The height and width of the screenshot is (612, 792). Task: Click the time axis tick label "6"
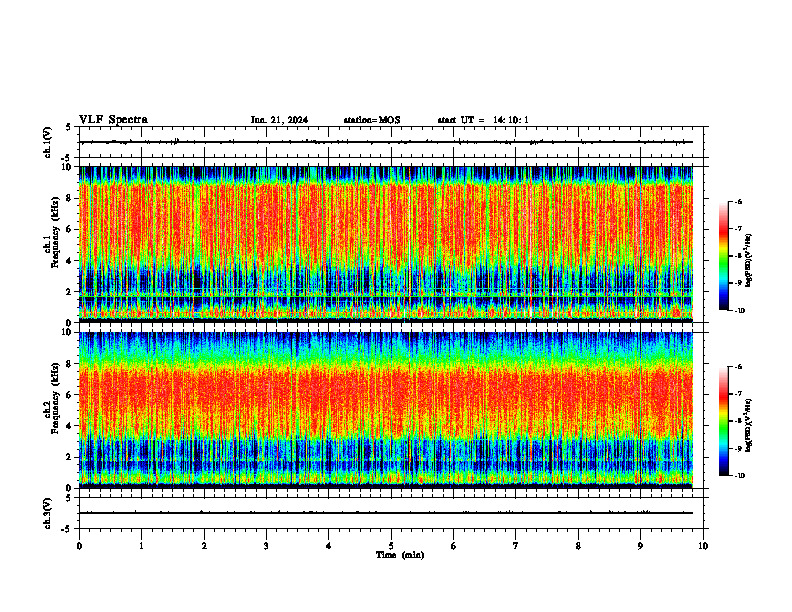point(454,546)
